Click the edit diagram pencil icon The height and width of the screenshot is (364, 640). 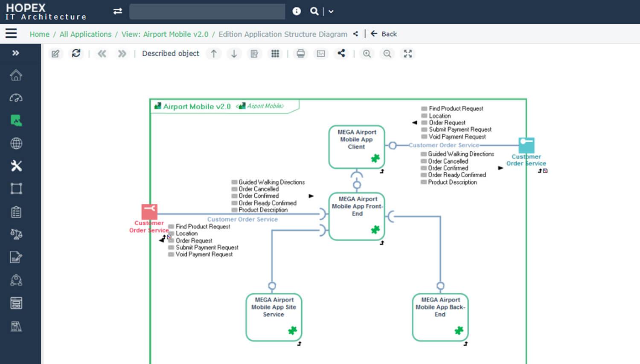(x=55, y=54)
